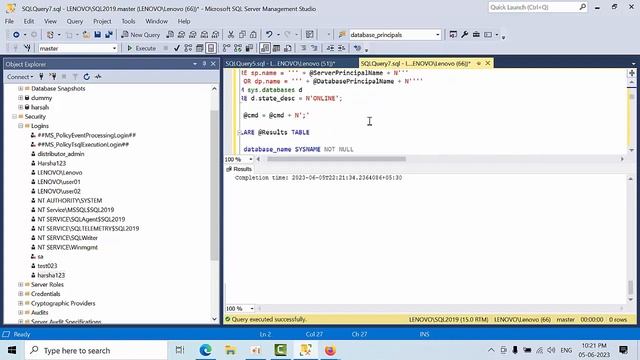Open Firefox from the taskbar
This screenshot has width=640, height=360.
coord(330,350)
